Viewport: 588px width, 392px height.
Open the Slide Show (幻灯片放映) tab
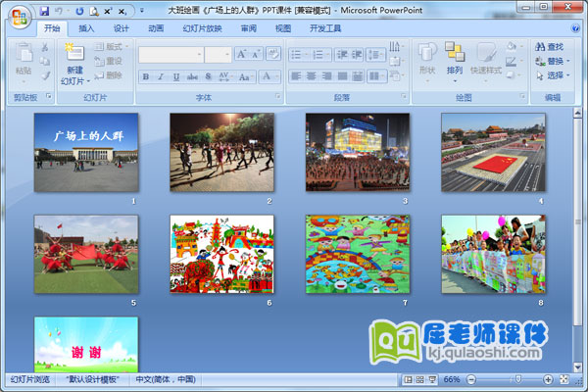pyautogui.click(x=202, y=28)
